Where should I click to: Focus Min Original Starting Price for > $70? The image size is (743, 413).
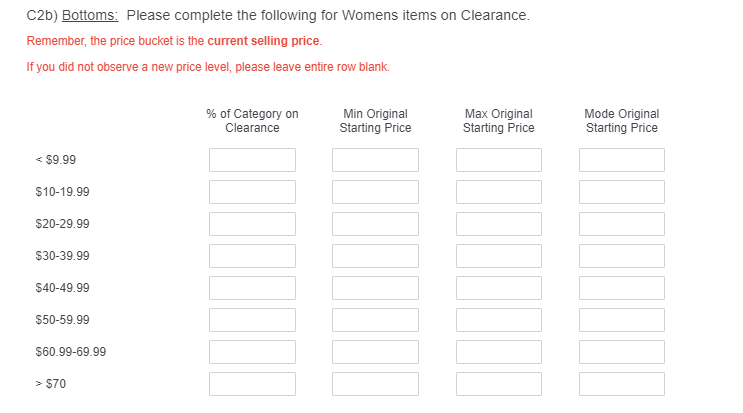[375, 384]
